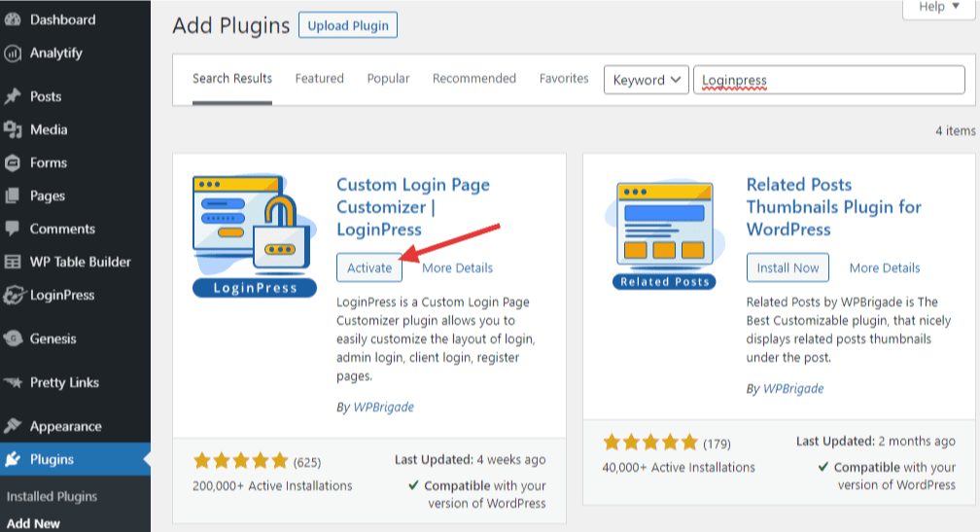980x532 pixels.
Task: Click the Media library icon
Action: tap(13, 129)
